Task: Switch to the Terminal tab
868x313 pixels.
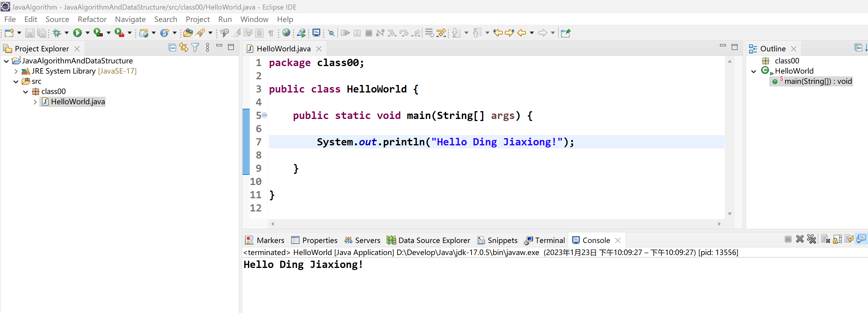Action: tap(544, 240)
